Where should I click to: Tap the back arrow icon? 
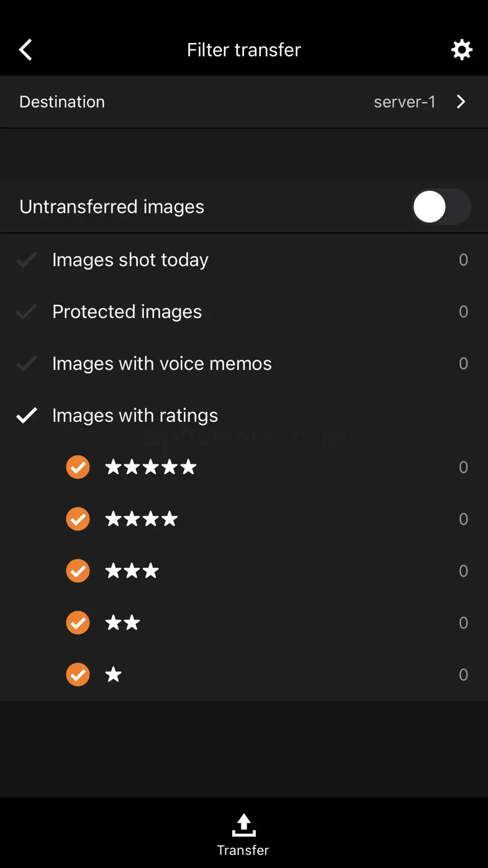point(26,49)
